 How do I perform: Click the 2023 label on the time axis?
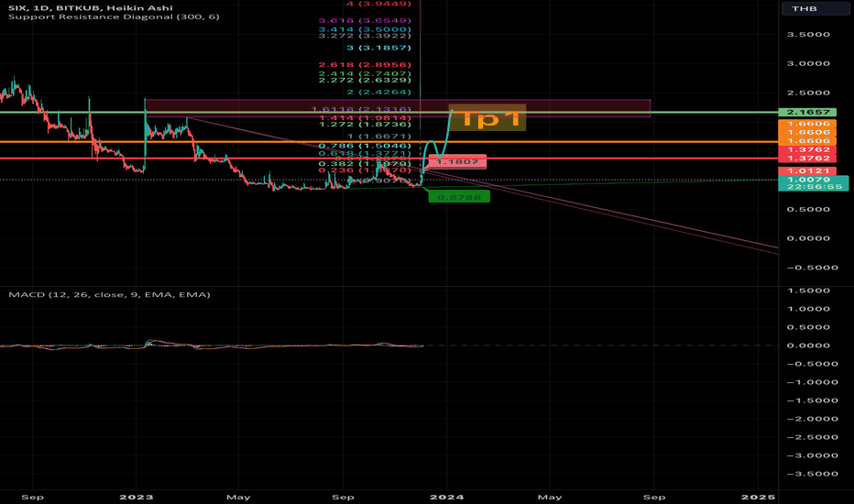(x=137, y=497)
